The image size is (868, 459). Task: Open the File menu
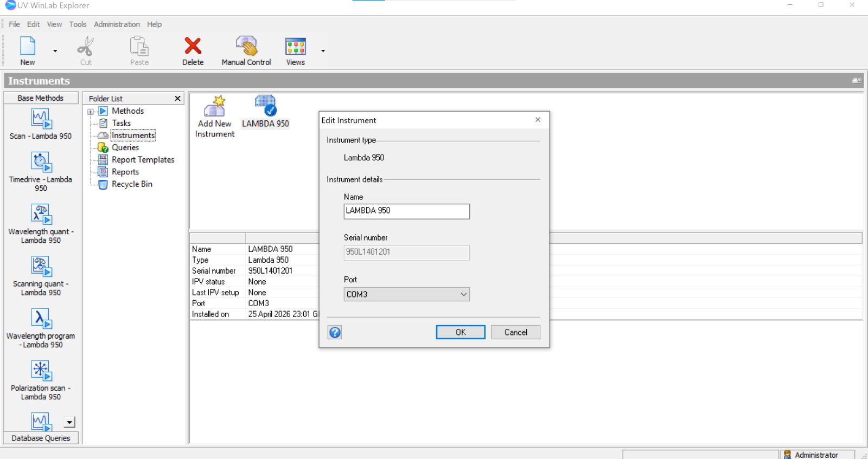click(14, 24)
